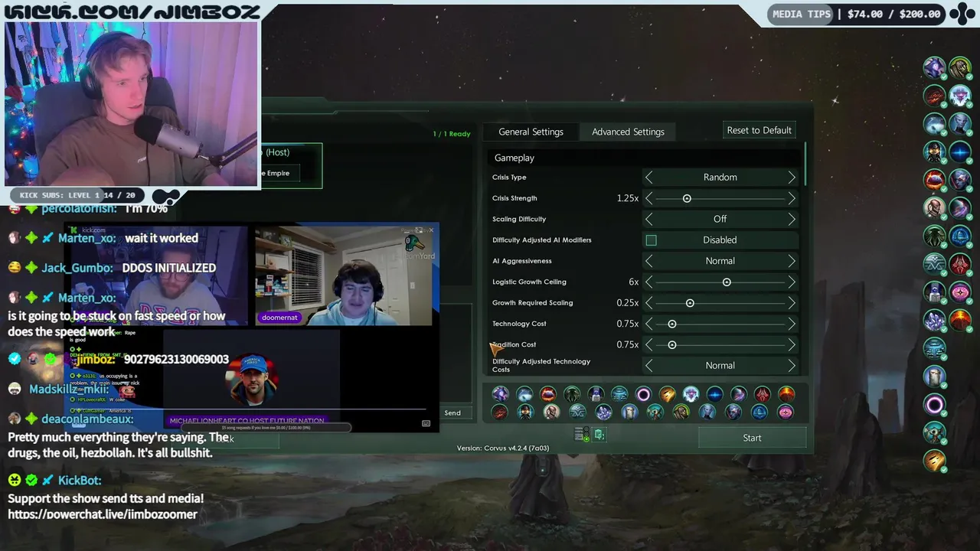
Task: Click the server list status icon with green dot
Action: [582, 435]
